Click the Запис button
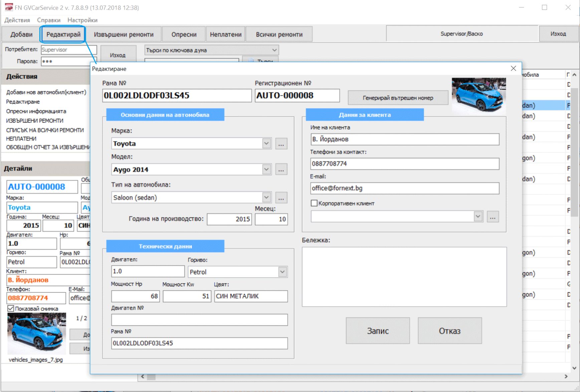Screen dimensions: 580x392 pyautogui.click(x=378, y=331)
